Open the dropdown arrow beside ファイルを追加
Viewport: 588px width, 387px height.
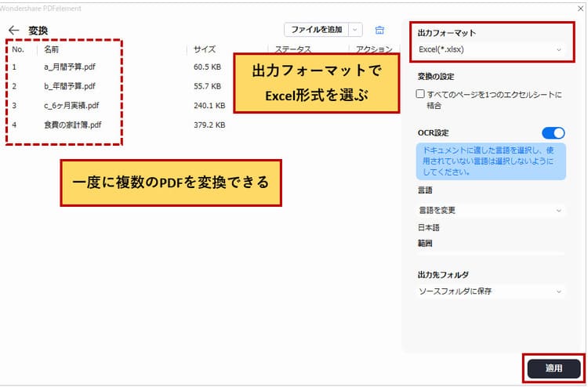tap(355, 30)
